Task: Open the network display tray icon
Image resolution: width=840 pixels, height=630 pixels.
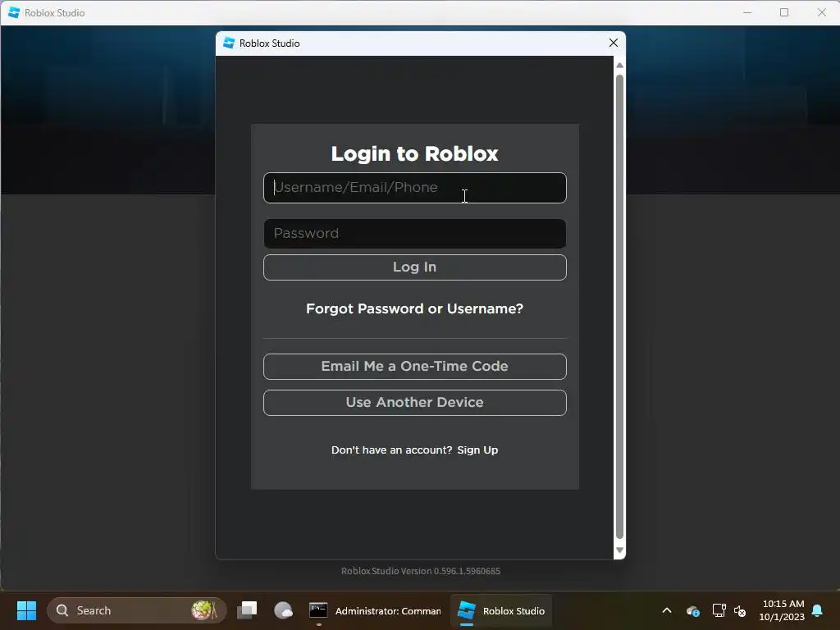Action: tap(719, 610)
